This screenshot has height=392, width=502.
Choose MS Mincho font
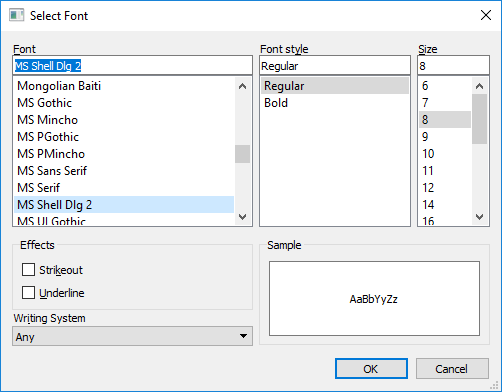coord(124,120)
